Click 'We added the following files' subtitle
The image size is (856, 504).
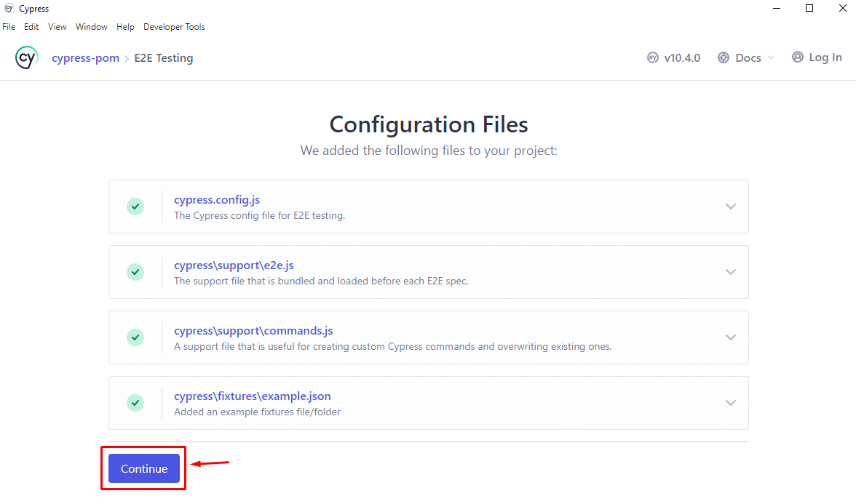429,151
